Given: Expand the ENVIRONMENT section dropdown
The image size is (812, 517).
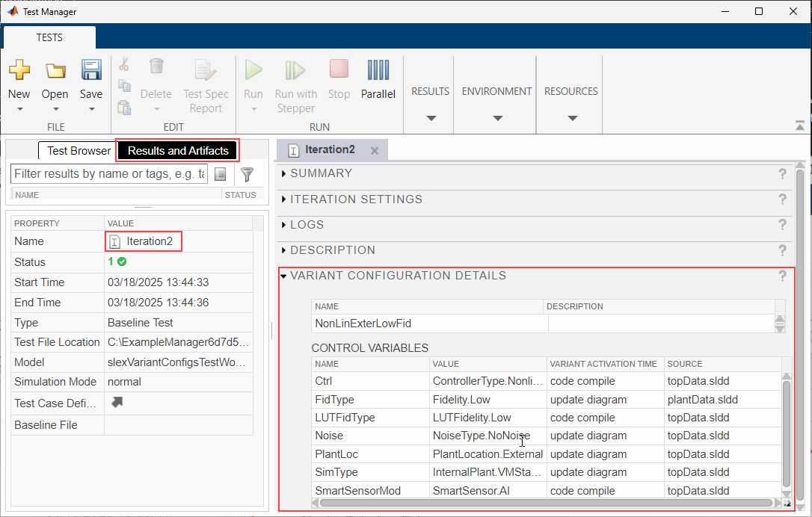Looking at the screenshot, I should (x=498, y=118).
